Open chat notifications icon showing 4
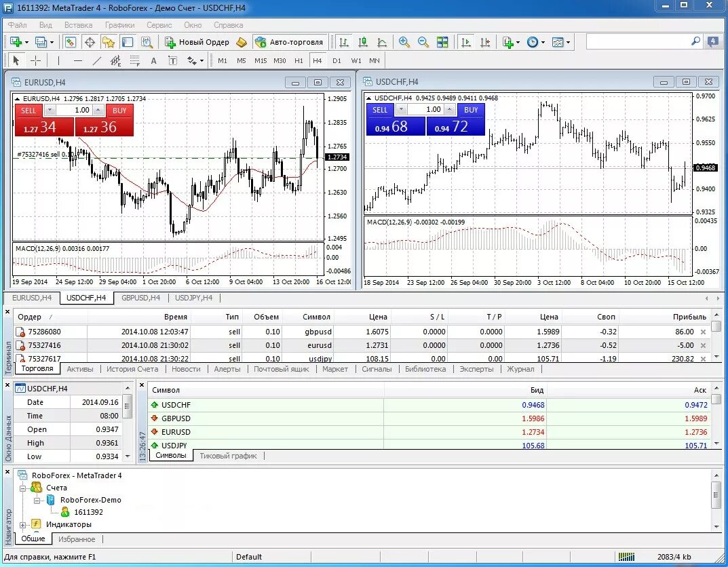 pos(712,42)
